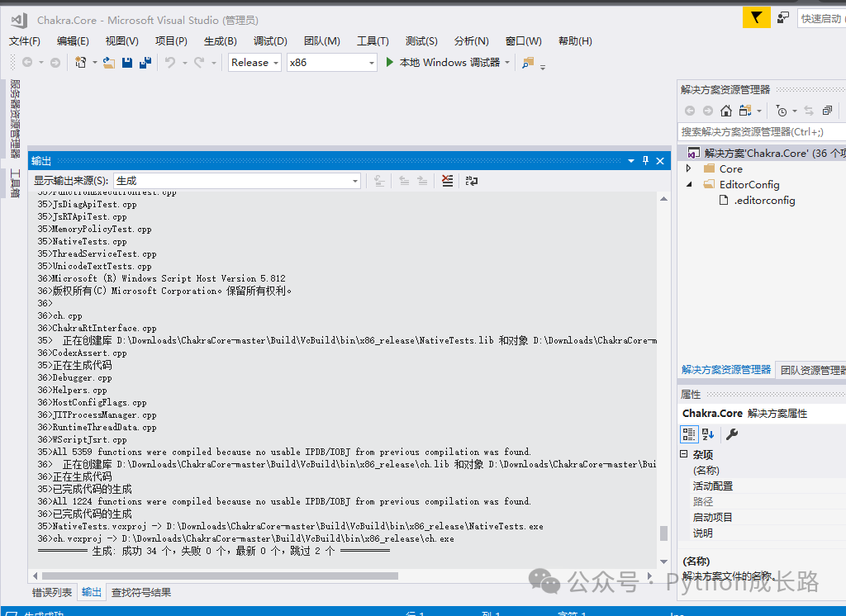The width and height of the screenshot is (846, 616).
Task: Click 本地 Windows 调试器 button
Action: click(449, 63)
